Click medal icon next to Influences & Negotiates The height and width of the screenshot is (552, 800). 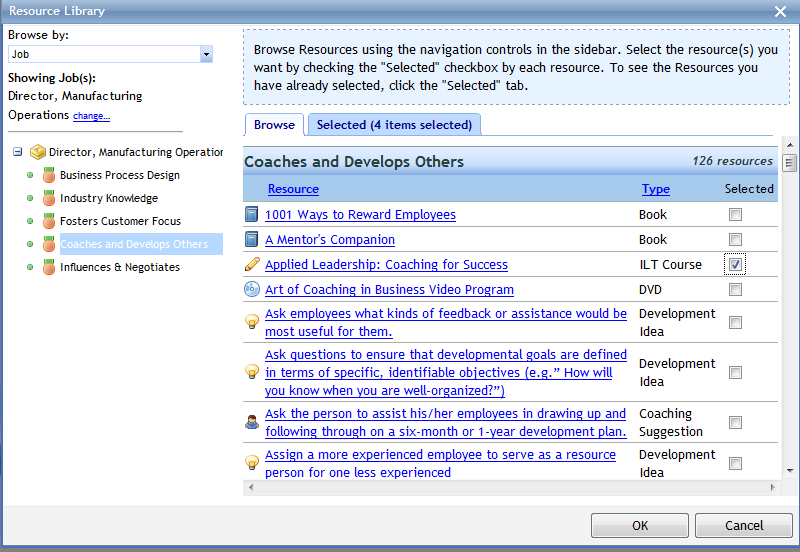48,267
